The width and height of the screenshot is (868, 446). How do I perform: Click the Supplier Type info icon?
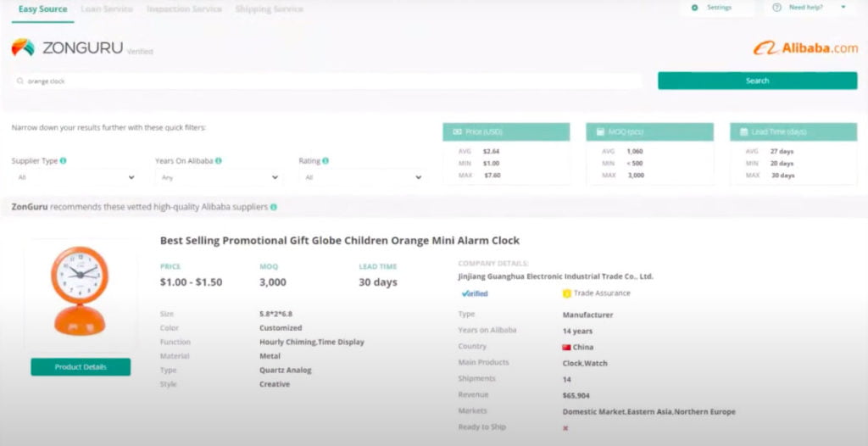tap(63, 160)
